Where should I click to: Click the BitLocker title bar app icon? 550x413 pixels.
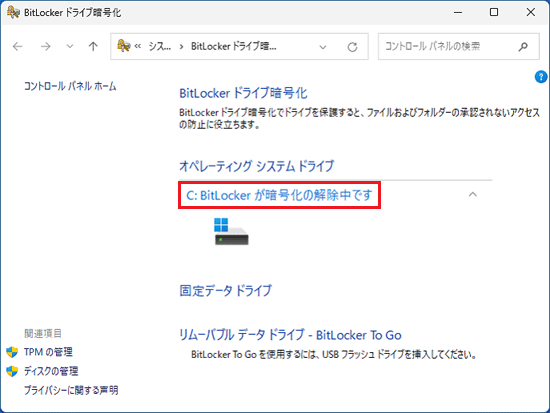click(13, 12)
